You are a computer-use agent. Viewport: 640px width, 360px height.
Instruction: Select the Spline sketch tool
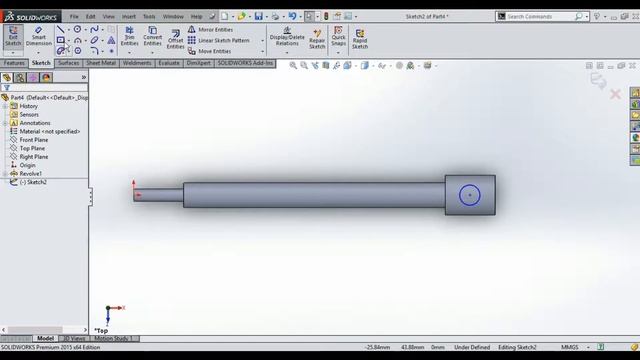[x=94, y=29]
